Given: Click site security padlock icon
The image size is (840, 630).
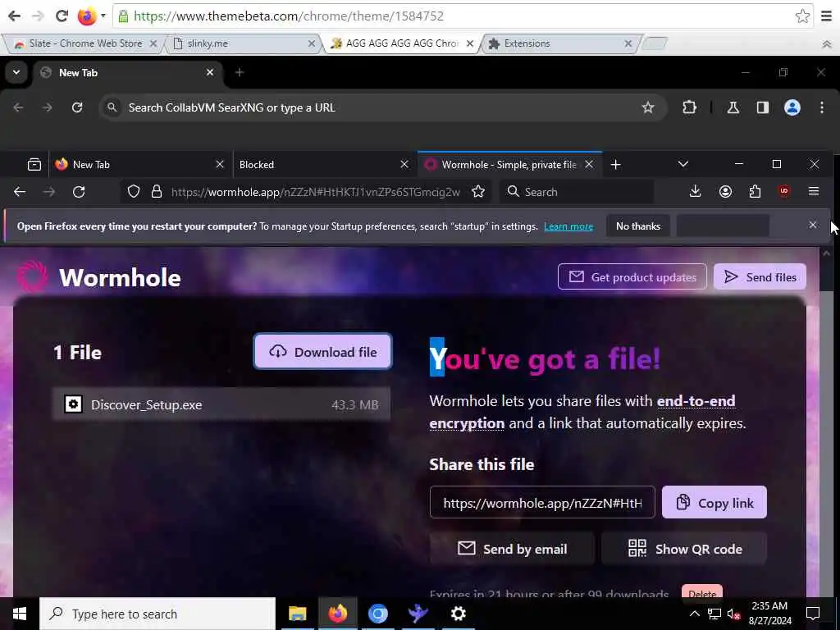Looking at the screenshot, I should click(x=157, y=192).
